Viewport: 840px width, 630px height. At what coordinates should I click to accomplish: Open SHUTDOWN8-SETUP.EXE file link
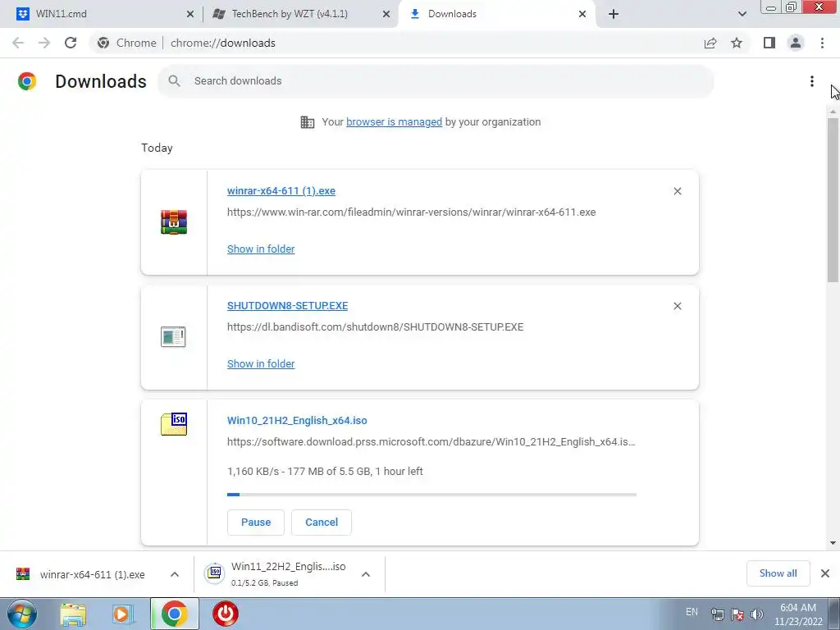(x=287, y=305)
